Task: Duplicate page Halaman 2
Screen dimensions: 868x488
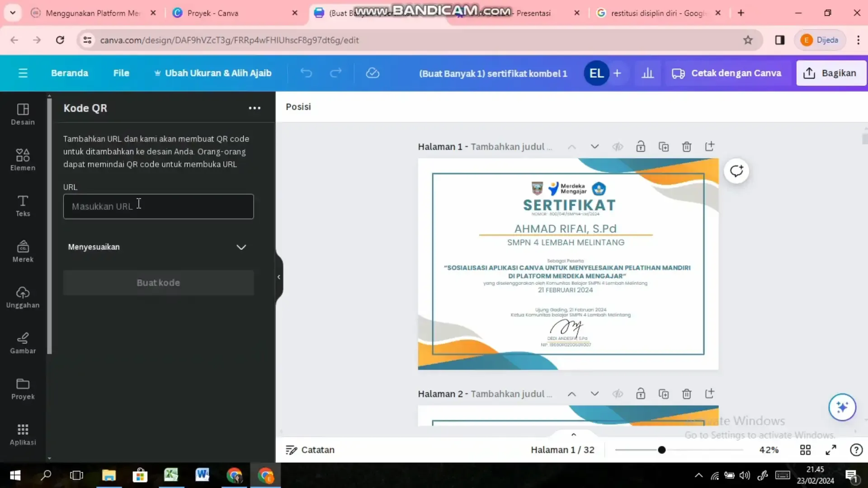Action: coord(664,394)
